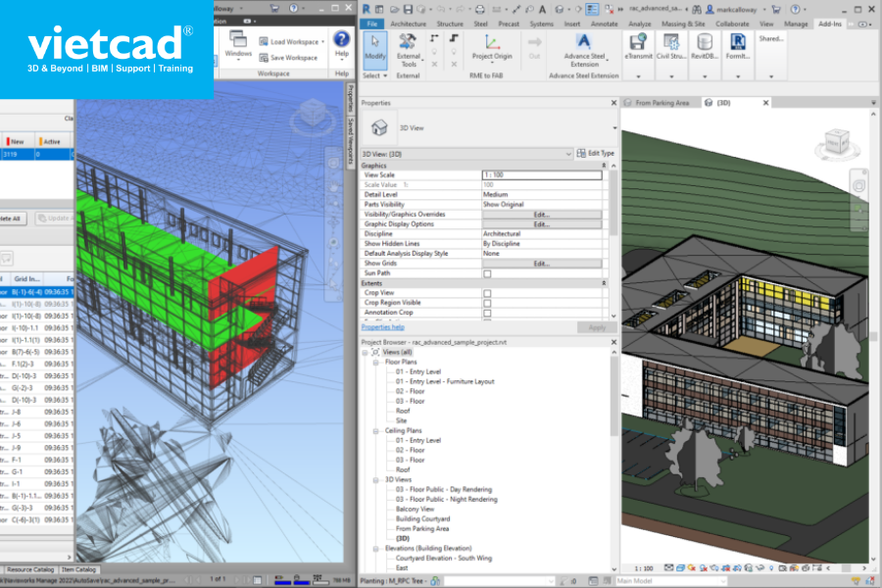Click the 3D View type house icon
Screen dimensions: 882x588
tap(379, 127)
